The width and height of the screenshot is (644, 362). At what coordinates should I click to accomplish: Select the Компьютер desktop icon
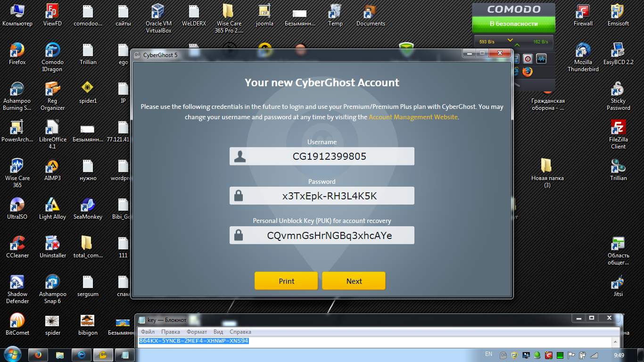click(17, 15)
